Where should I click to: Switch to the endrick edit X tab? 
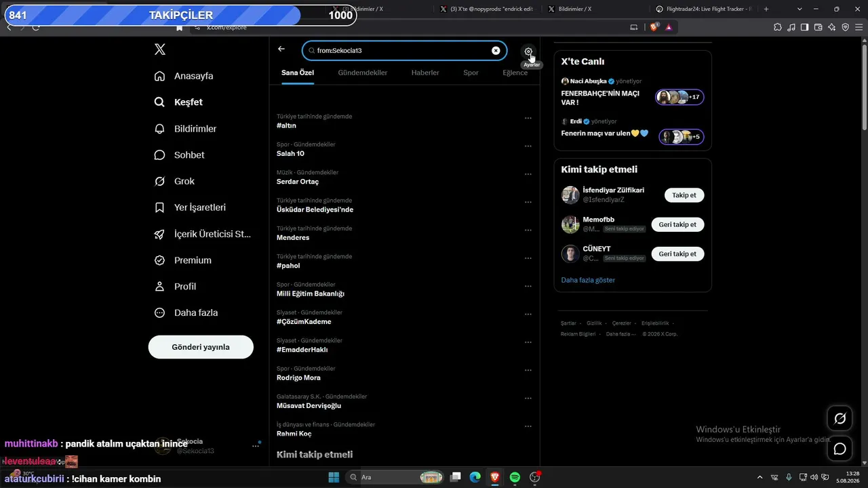click(486, 9)
